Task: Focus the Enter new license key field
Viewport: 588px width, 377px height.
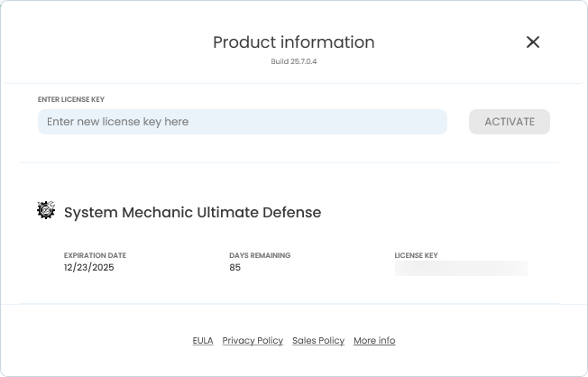Action: [242, 122]
